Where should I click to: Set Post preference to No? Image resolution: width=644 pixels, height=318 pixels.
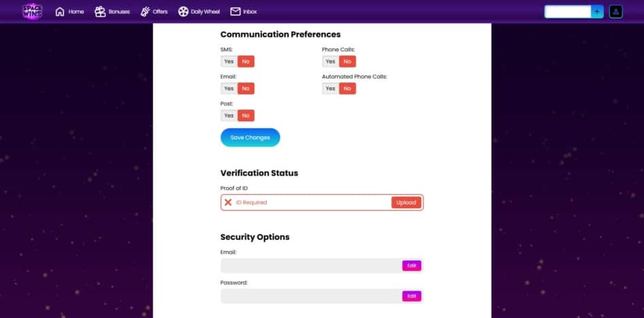246,116
